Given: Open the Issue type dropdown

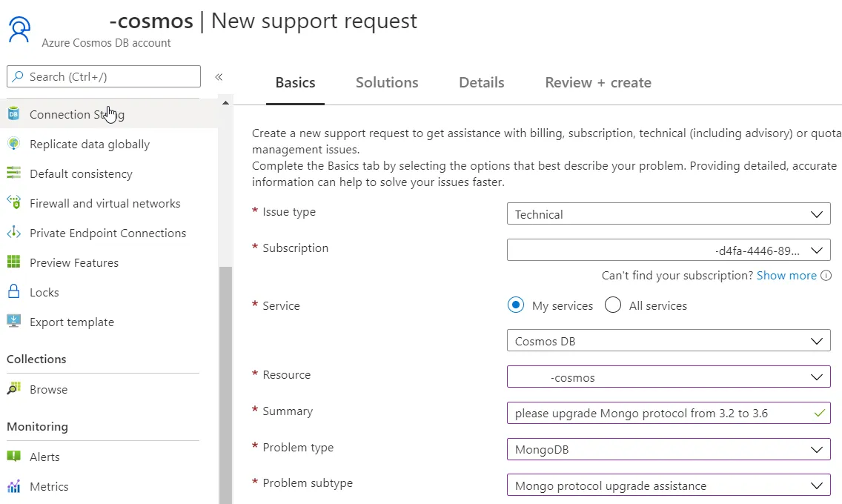Looking at the screenshot, I should point(668,214).
